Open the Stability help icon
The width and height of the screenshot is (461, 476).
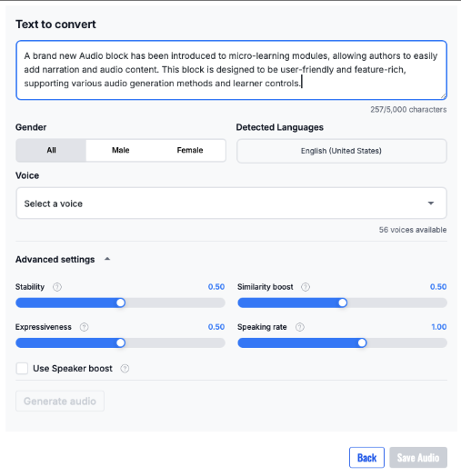[x=57, y=287]
